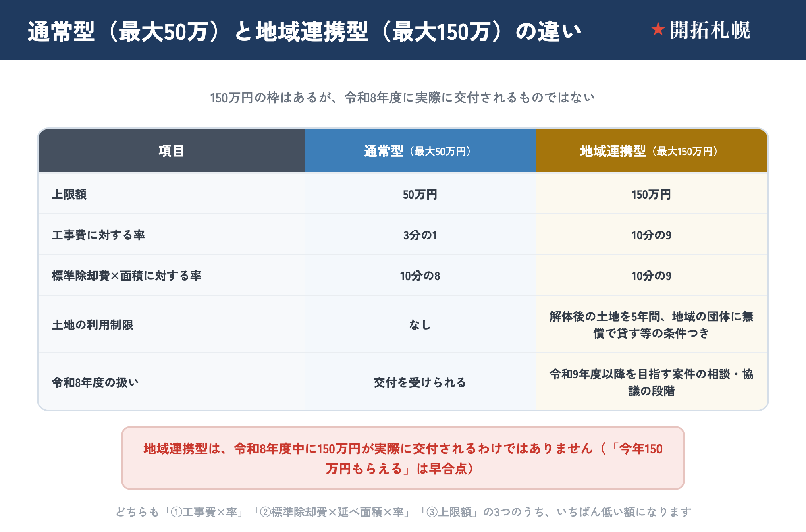Click the cell starting 令和9年度以降を目指す
The width and height of the screenshot is (806, 532).
(x=652, y=382)
